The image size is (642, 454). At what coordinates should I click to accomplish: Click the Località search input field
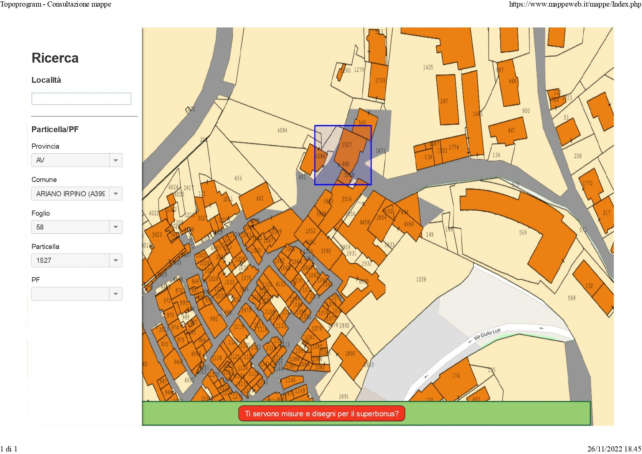[81, 99]
